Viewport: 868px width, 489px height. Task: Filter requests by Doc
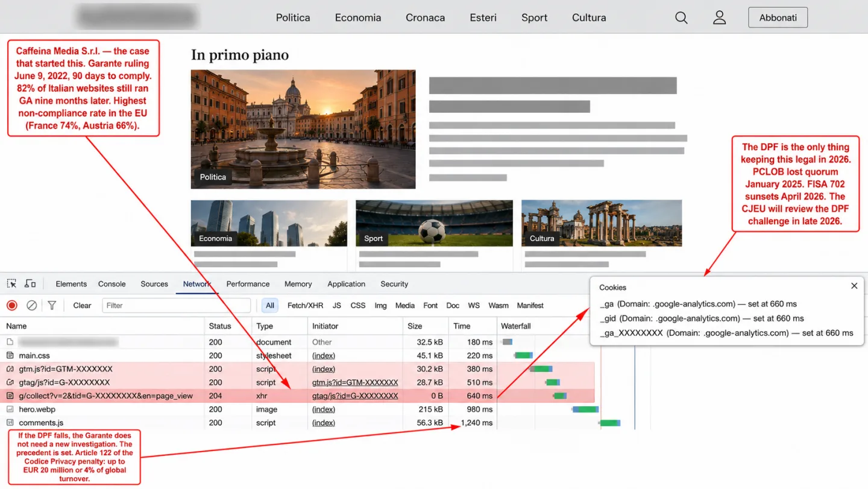pos(453,306)
